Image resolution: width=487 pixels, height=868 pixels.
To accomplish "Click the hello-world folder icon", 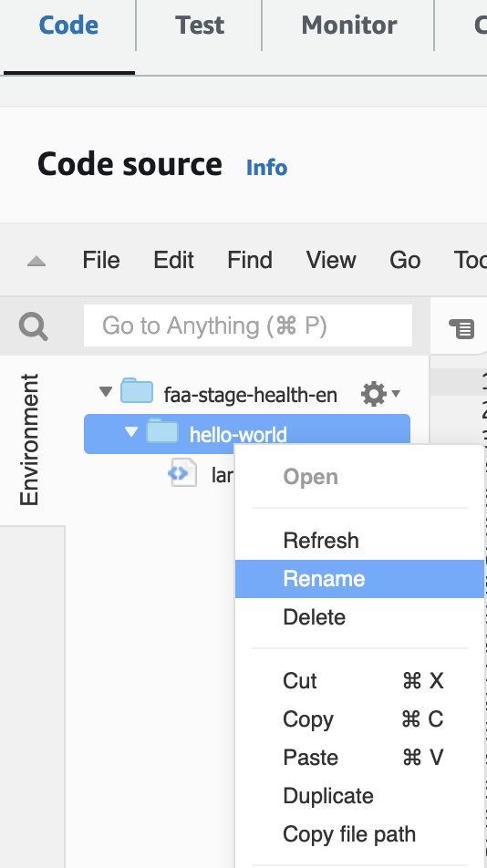I will point(162,430).
